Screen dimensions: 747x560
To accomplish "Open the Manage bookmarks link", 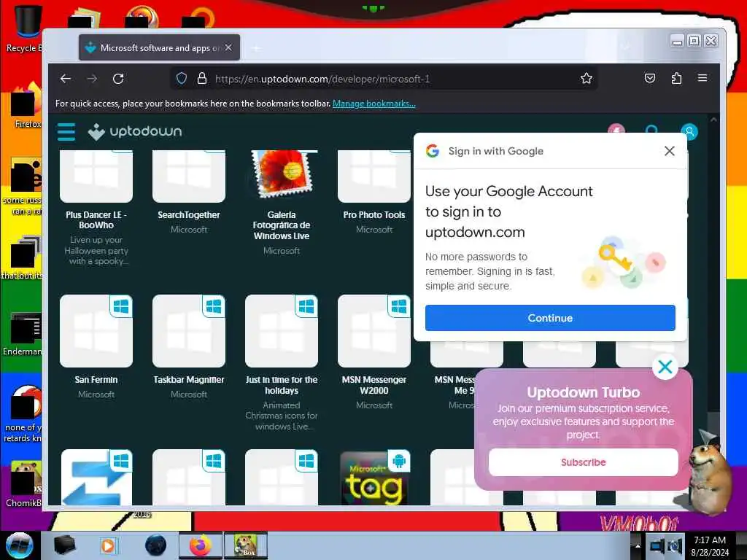I will (x=374, y=104).
